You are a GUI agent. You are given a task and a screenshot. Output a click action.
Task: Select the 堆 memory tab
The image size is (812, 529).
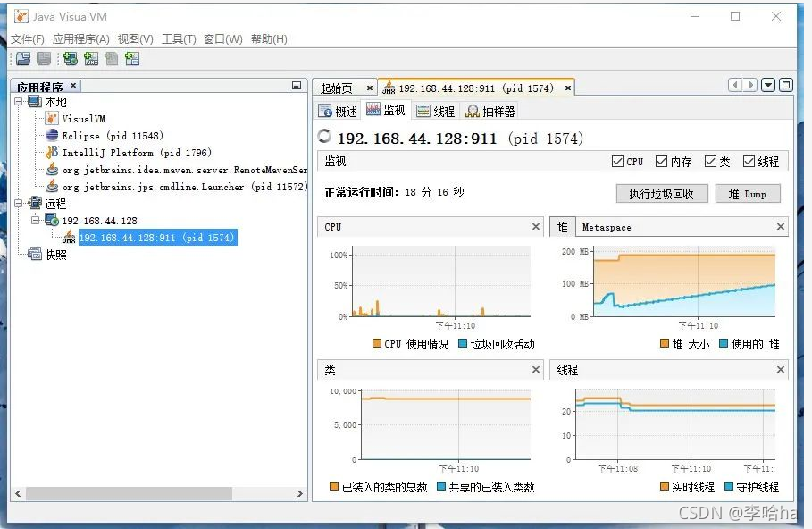[x=563, y=227]
